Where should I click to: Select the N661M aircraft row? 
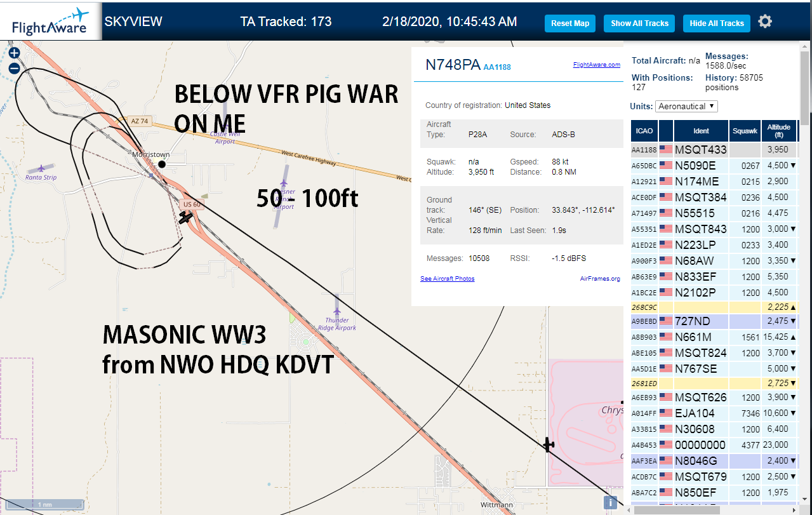(714, 337)
